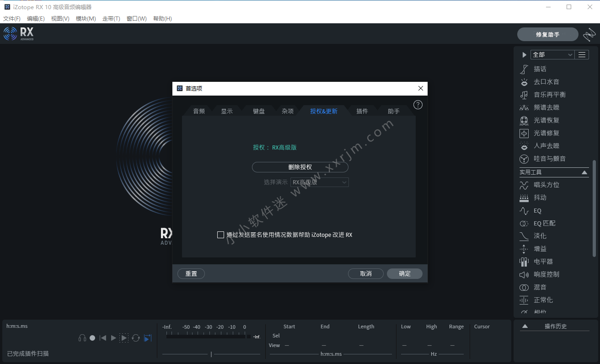
Task: Collapse the 实用工具 section
Action: (x=584, y=172)
